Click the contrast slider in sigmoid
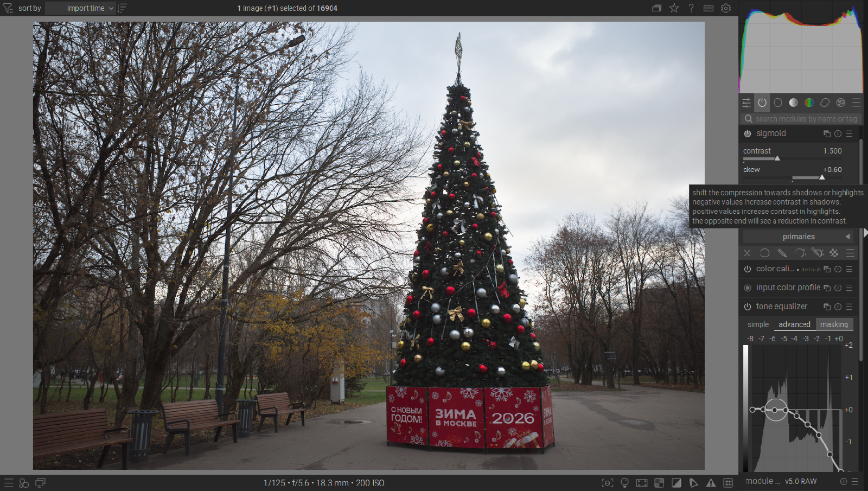 (x=777, y=158)
